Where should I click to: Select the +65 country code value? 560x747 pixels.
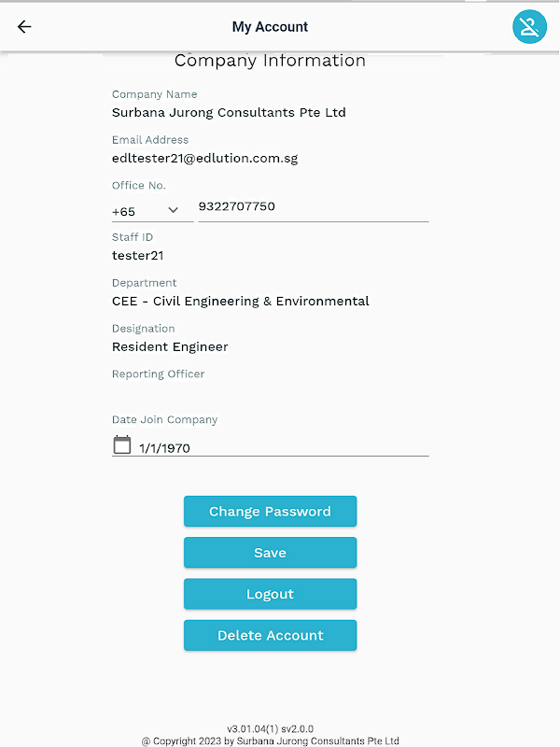[124, 212]
